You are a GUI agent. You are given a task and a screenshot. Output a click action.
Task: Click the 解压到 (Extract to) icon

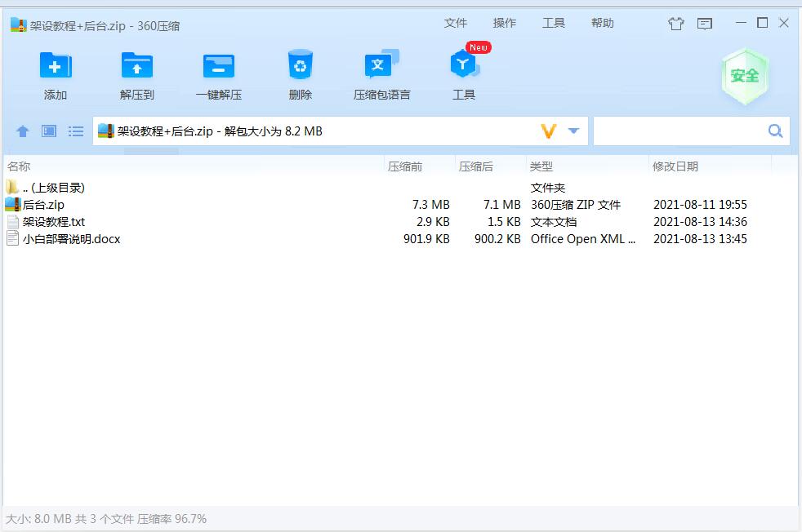pos(137,67)
